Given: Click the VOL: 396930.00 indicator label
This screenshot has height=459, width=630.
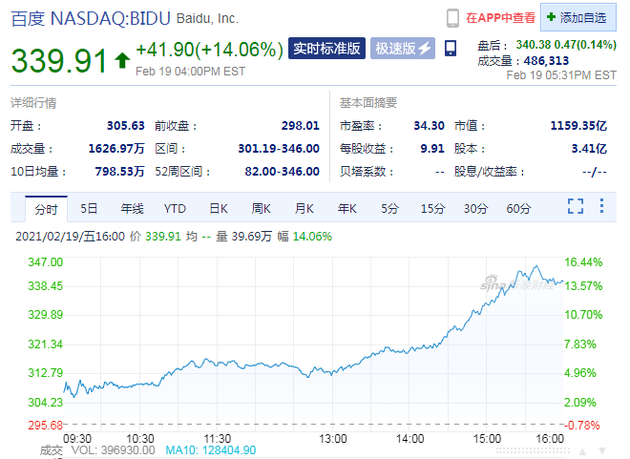Looking at the screenshot, I should coord(113,450).
